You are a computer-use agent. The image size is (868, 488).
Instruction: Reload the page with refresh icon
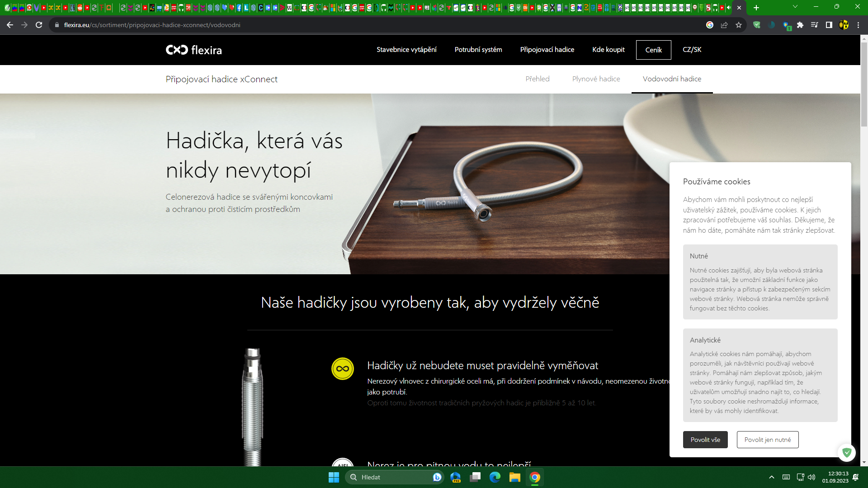(x=39, y=25)
